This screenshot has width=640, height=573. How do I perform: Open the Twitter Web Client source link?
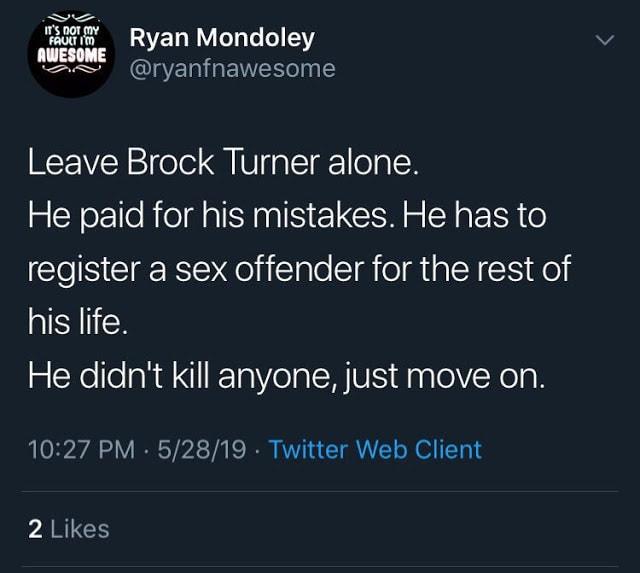tap(376, 450)
